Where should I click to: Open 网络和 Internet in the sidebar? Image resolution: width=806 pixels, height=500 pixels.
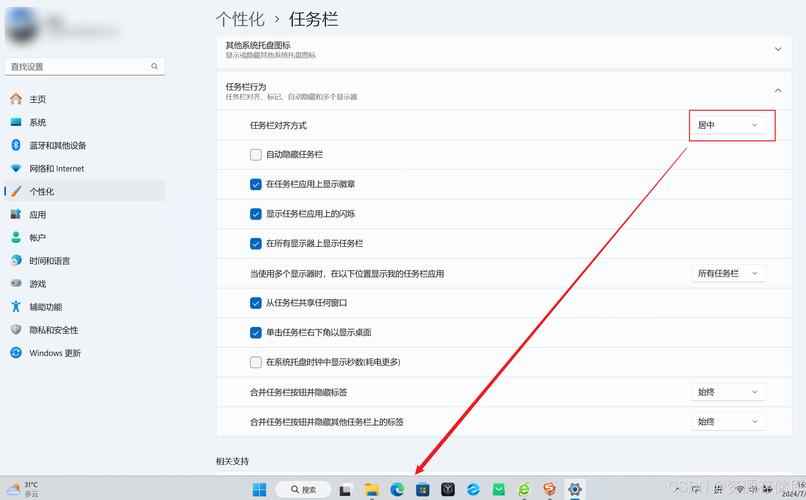(84, 169)
